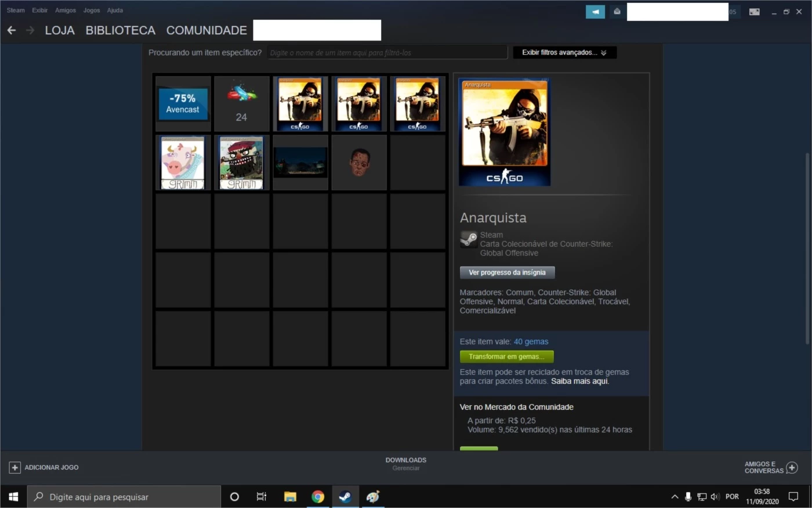Click the item name filter field
This screenshot has width=812, height=508.
[387, 53]
